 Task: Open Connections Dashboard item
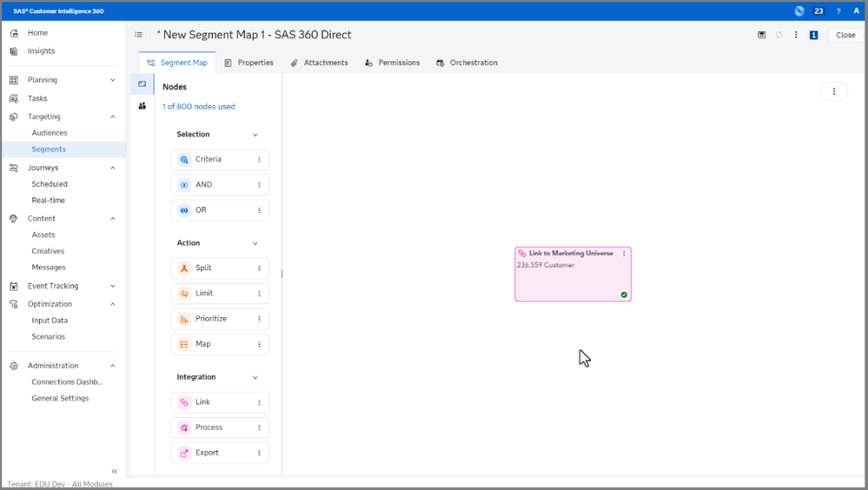point(67,382)
